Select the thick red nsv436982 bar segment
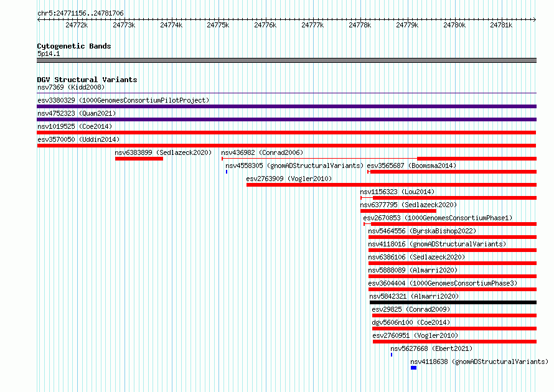Viewport: 554px width, 392px height. (x=477, y=159)
